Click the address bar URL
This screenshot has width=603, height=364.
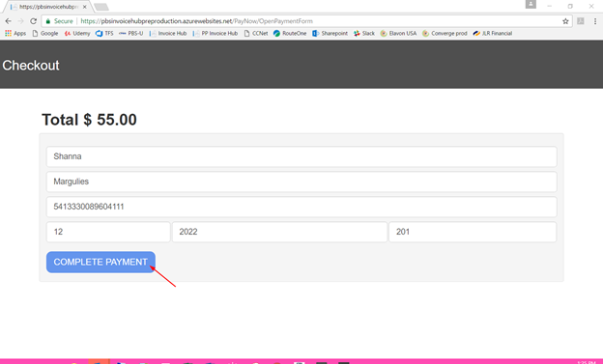click(196, 21)
